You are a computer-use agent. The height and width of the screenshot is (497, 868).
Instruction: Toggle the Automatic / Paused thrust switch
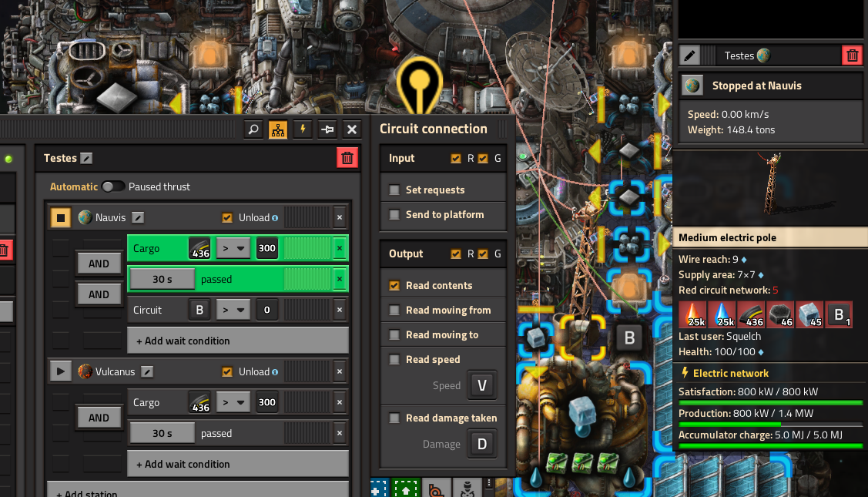113,186
